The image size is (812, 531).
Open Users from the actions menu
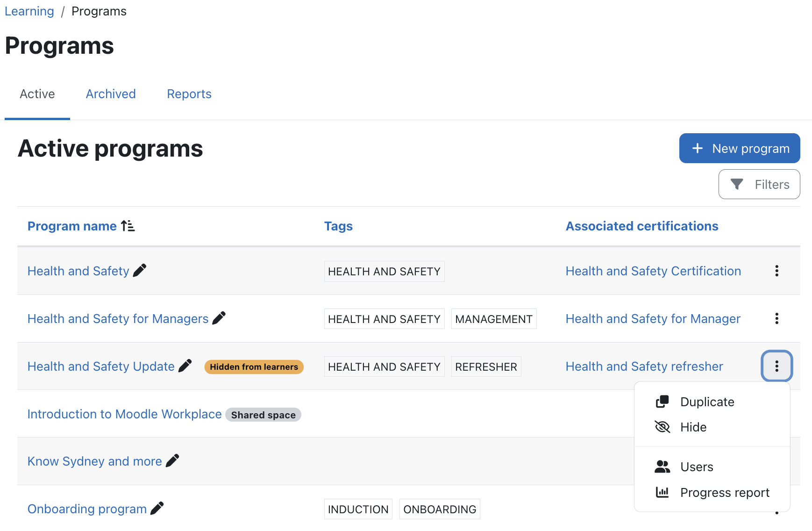[696, 467]
